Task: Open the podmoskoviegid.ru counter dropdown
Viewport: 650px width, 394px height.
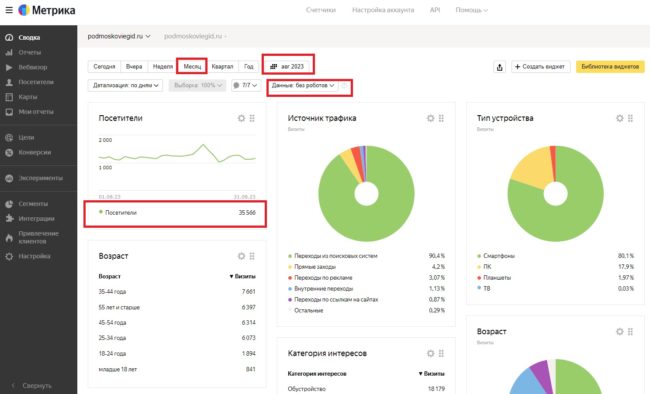Action: point(119,36)
